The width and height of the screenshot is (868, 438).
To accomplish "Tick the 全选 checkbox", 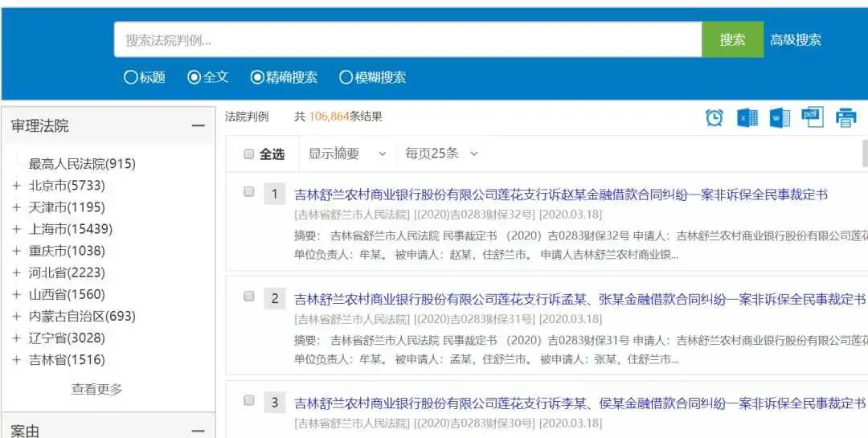I will (x=249, y=154).
